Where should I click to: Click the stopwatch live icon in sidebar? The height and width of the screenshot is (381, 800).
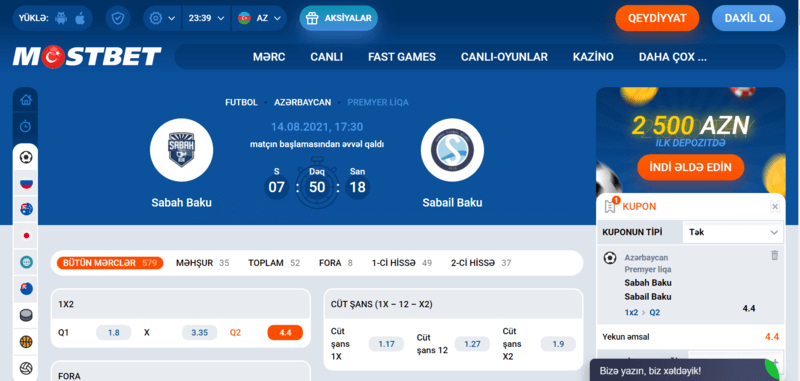click(26, 126)
